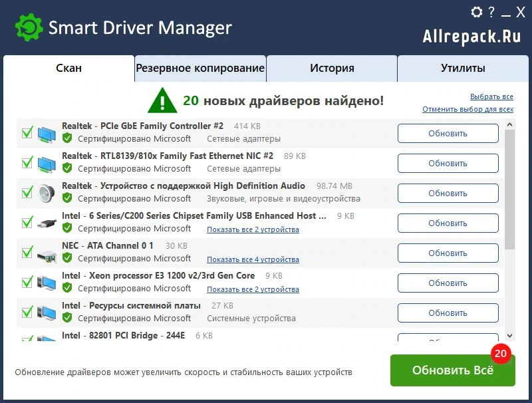This screenshot has width=532, height=403.
Task: Open the История tab
Action: coord(332,68)
